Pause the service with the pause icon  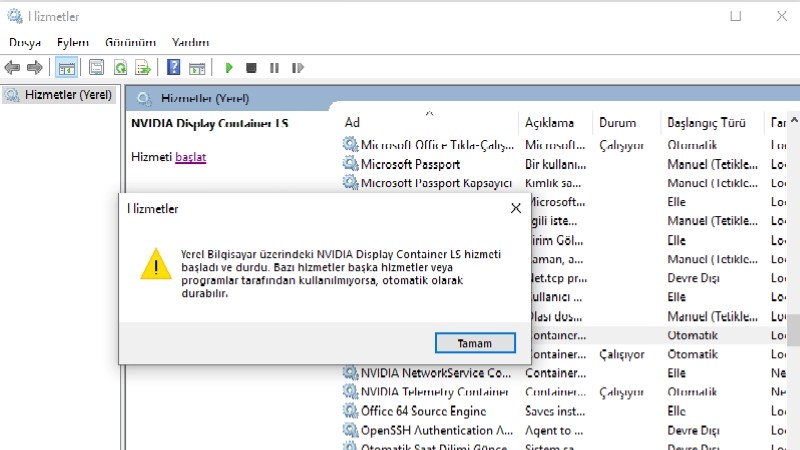(274, 68)
